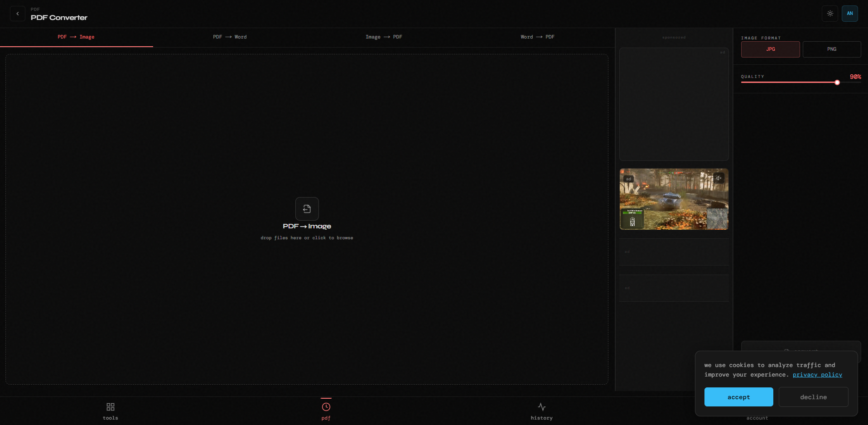
Task: Toggle light theme with the sun icon
Action: 830,14
